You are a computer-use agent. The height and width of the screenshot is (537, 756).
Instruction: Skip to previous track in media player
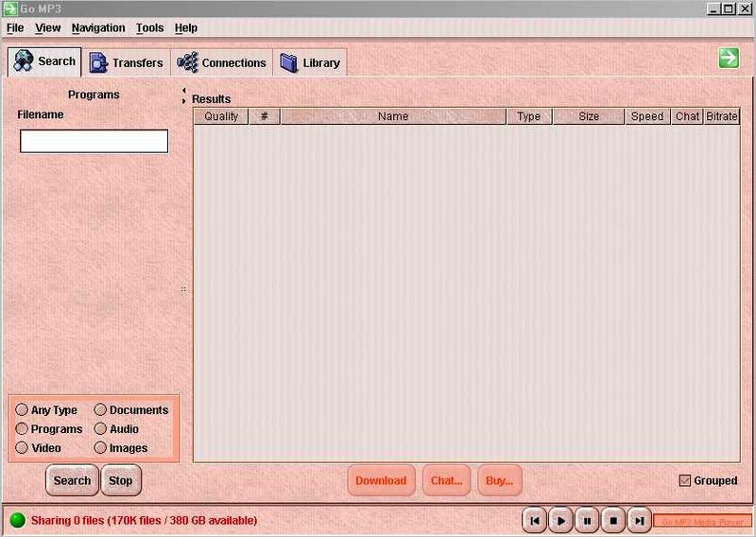pos(534,521)
